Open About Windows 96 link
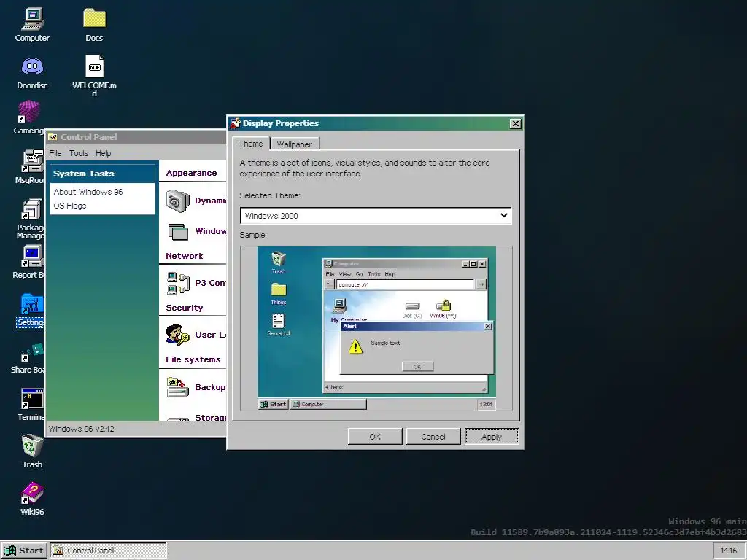Image resolution: width=747 pixels, height=560 pixels. click(88, 192)
